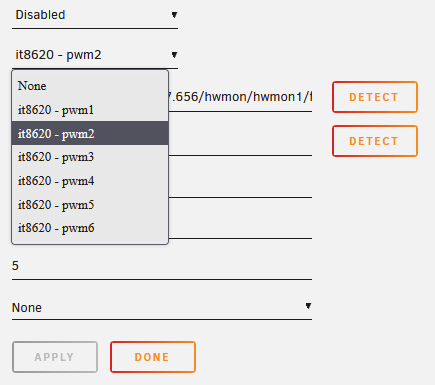Click the empty input field beside second DETECT
Image resolution: width=435 pixels, height=385 pixels.
click(240, 142)
